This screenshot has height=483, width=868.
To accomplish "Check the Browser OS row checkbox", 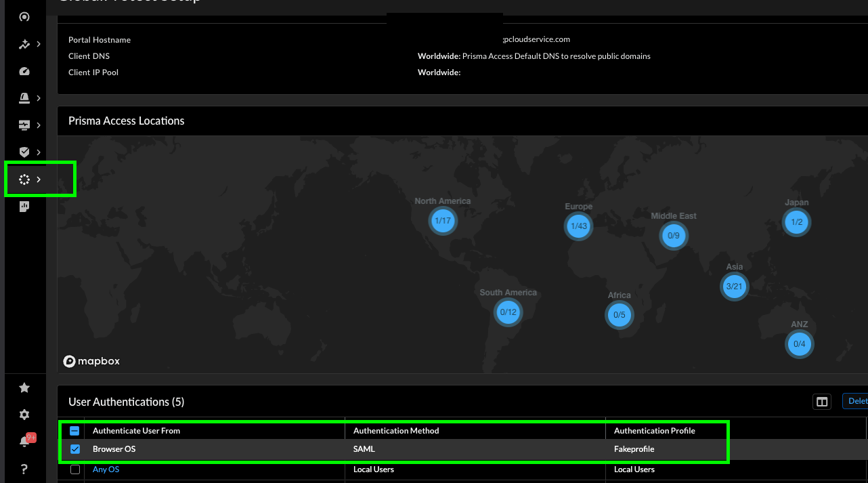I will 74,448.
